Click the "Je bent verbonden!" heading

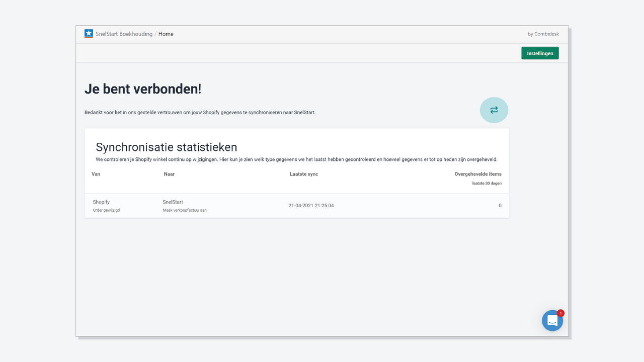[143, 89]
